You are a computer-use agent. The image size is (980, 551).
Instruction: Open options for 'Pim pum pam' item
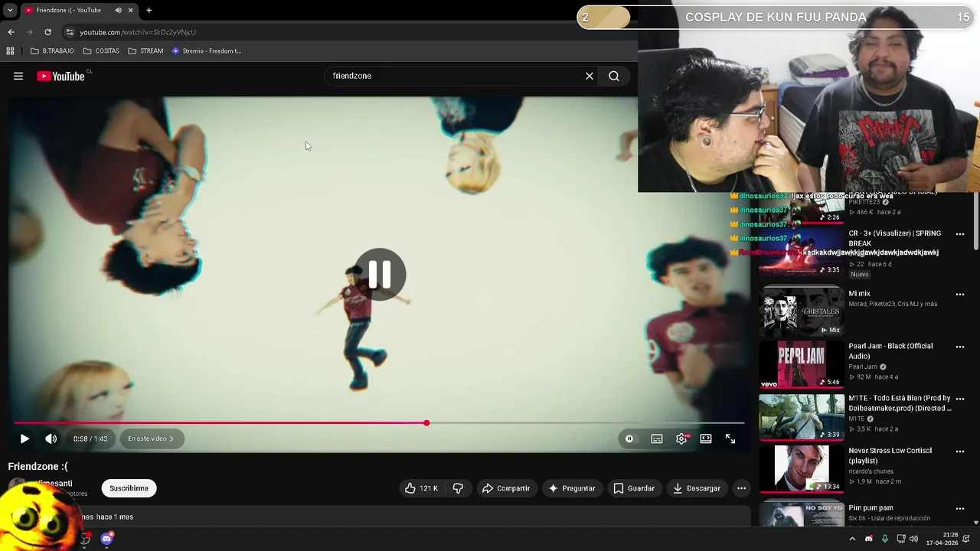point(959,508)
